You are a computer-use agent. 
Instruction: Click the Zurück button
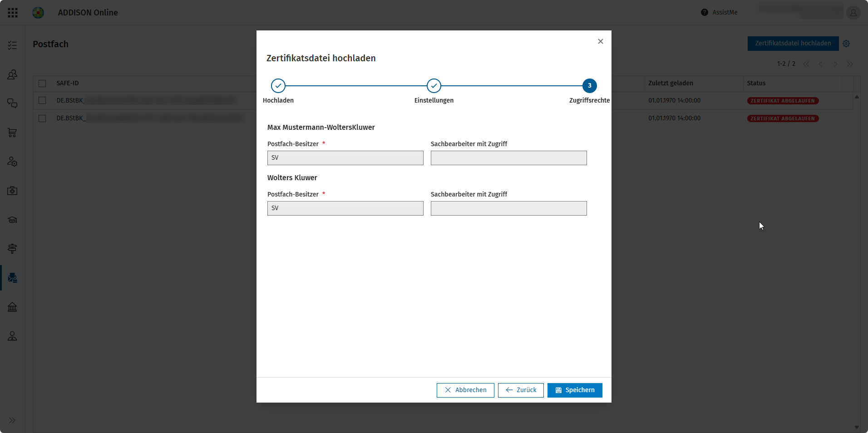point(521,390)
